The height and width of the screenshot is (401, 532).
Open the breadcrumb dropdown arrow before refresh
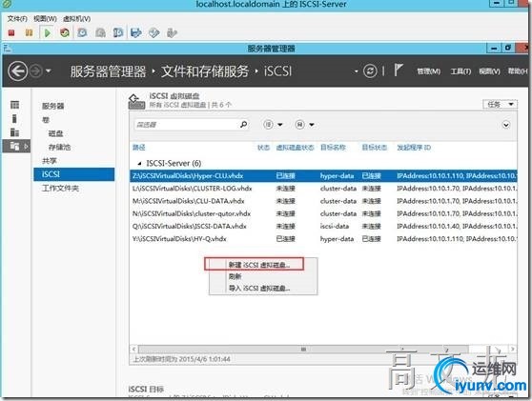(x=356, y=71)
